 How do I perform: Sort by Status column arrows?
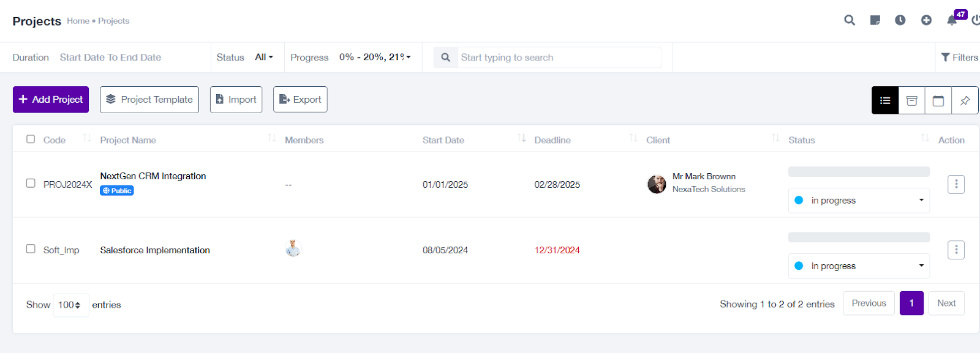(925, 138)
